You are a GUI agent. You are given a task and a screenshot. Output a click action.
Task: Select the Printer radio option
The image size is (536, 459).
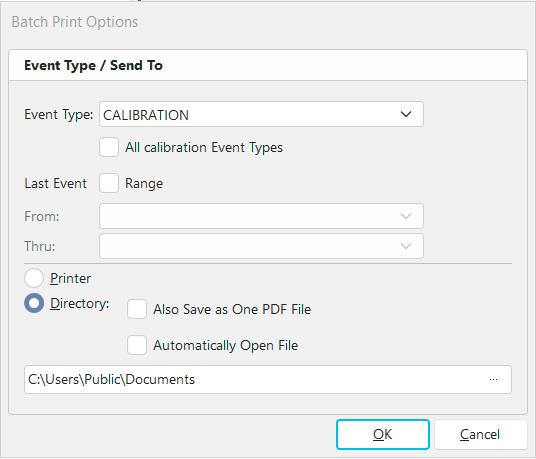(34, 278)
